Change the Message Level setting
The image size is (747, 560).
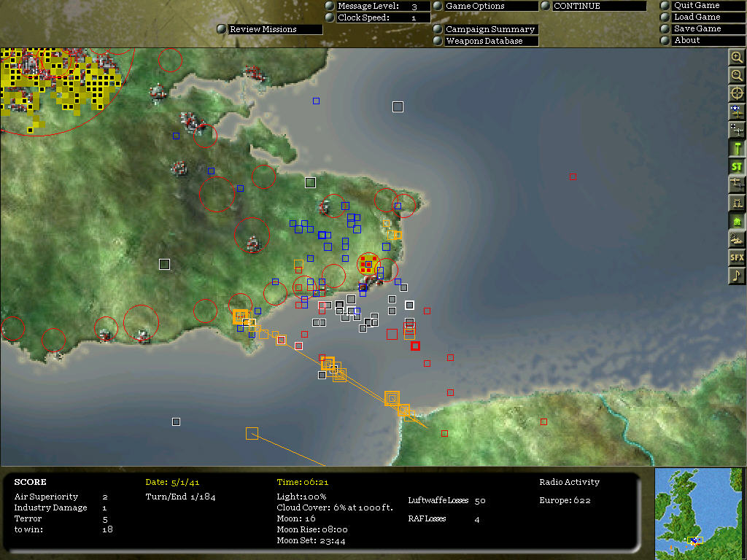pyautogui.click(x=378, y=6)
